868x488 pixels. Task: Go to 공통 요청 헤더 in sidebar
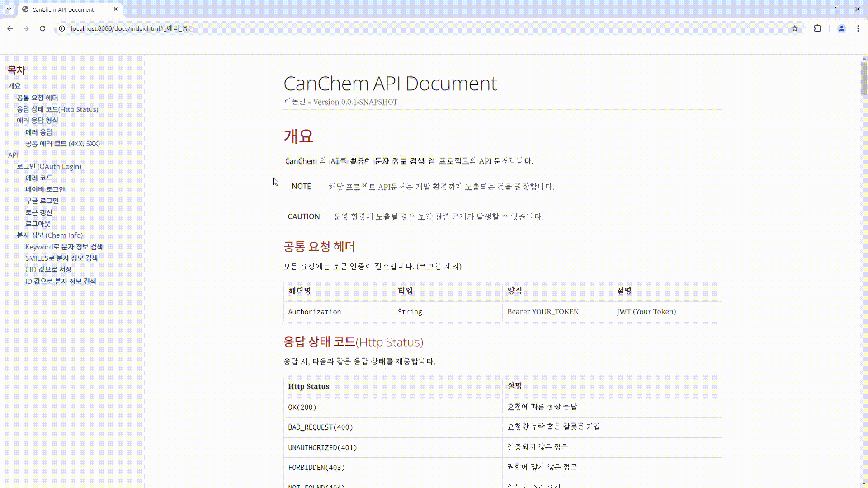[38, 98]
